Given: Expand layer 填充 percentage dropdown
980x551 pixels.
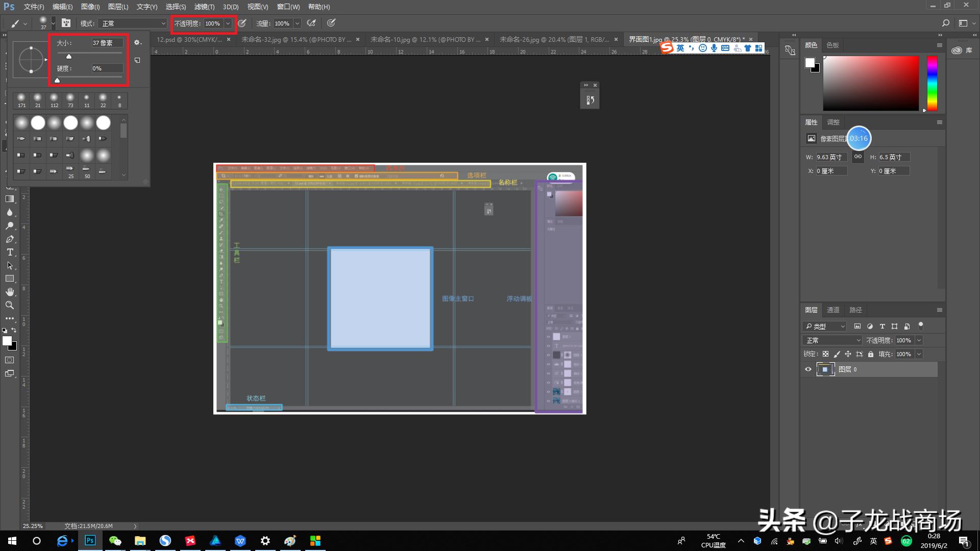Looking at the screenshot, I should pos(919,354).
